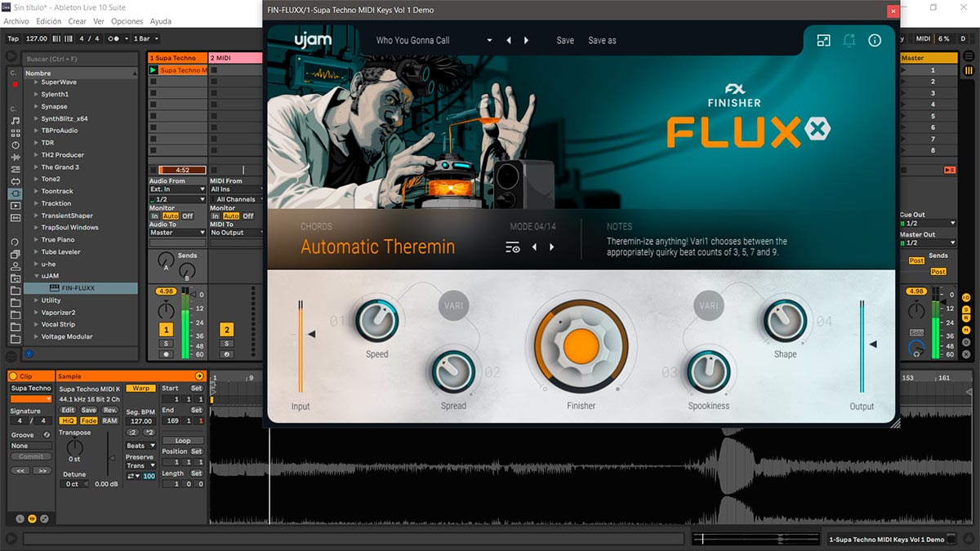
Task: Click the Output level slider
Action: pos(862,346)
